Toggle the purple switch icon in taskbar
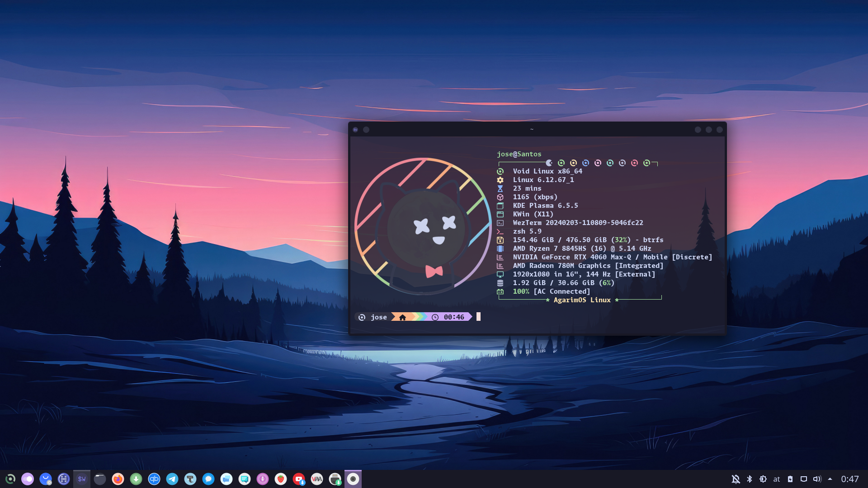This screenshot has width=868, height=488. [x=28, y=479]
